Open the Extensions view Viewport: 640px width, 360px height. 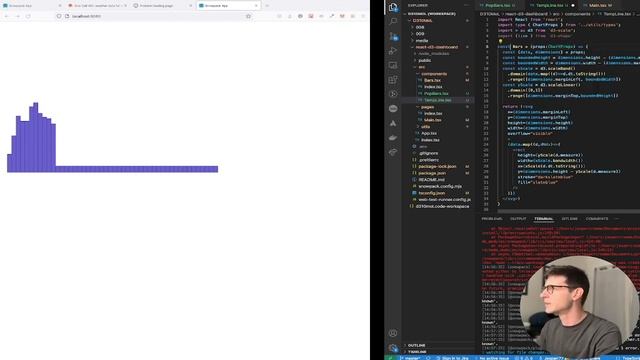(393, 80)
